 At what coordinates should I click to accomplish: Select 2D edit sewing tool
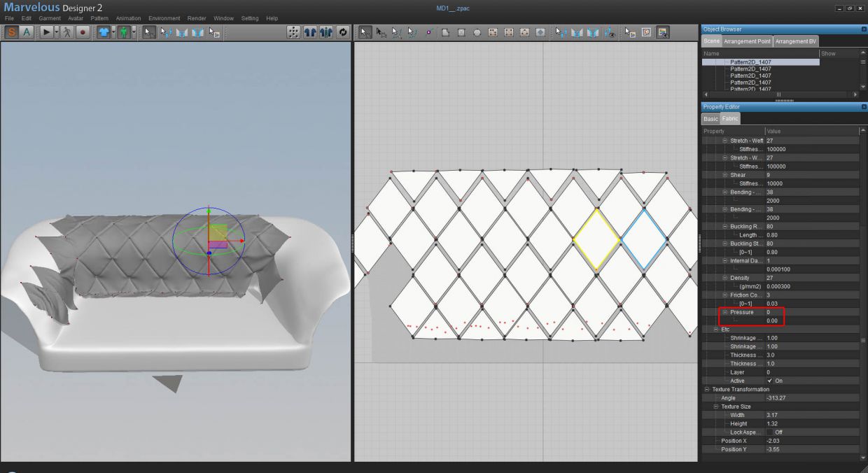[x=561, y=32]
